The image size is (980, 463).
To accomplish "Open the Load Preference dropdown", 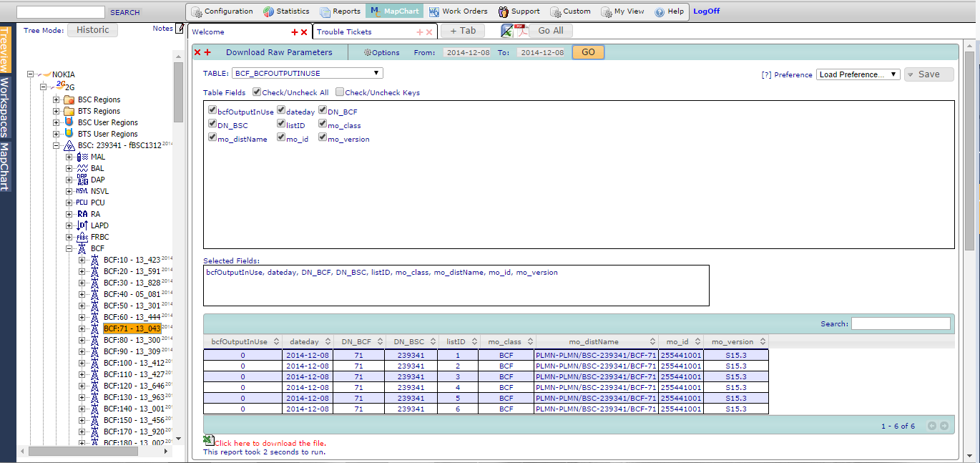I will pos(858,74).
